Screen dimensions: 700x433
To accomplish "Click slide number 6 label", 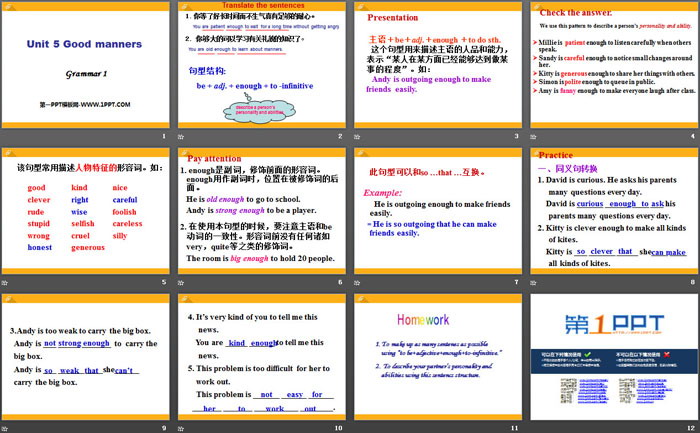I will (340, 282).
